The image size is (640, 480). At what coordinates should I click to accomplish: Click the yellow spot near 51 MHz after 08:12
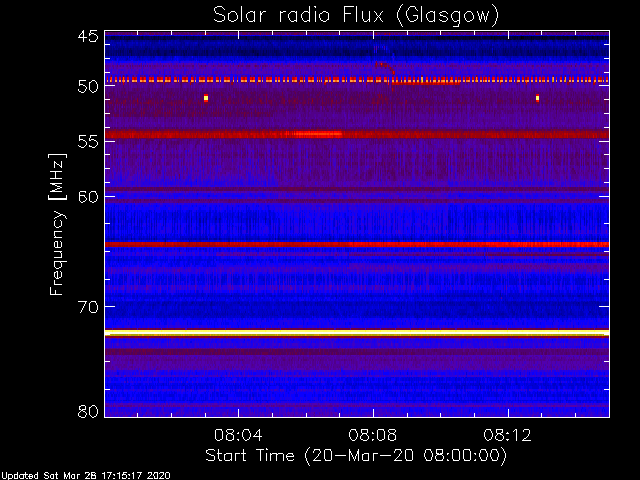click(x=538, y=98)
